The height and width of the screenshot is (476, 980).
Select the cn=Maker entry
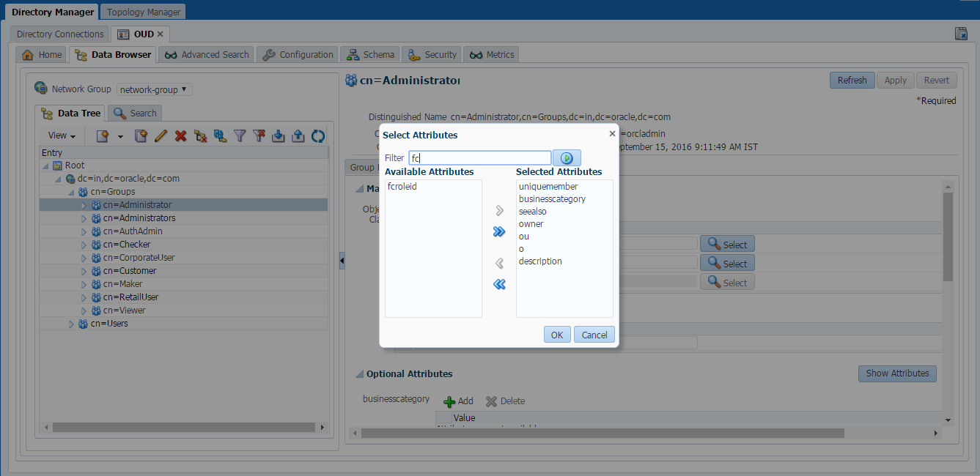click(122, 284)
